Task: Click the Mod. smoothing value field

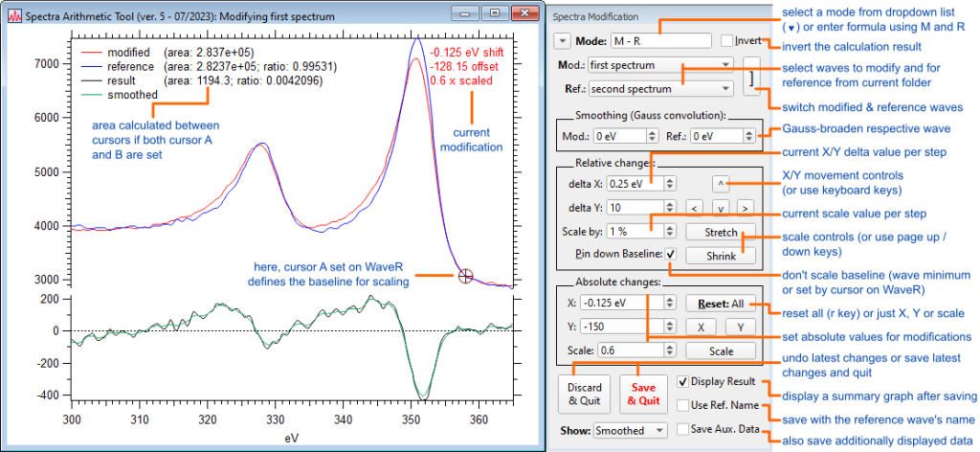Action: tap(619, 135)
